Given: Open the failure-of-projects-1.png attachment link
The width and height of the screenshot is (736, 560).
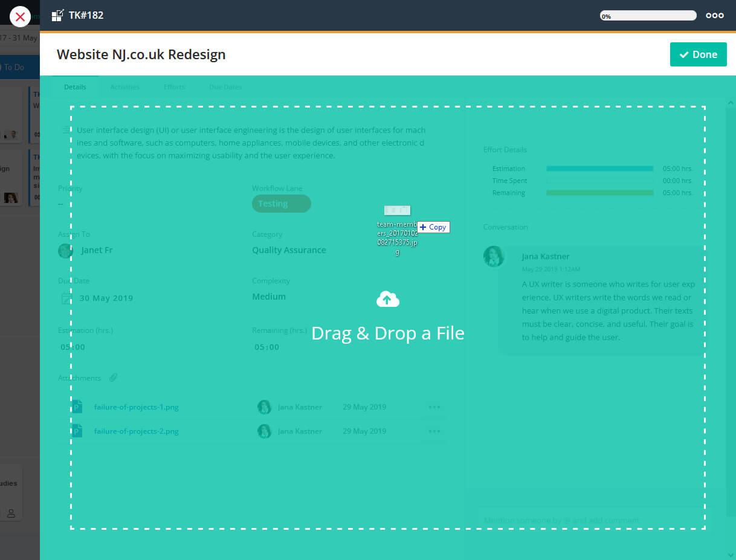Looking at the screenshot, I should click(136, 407).
